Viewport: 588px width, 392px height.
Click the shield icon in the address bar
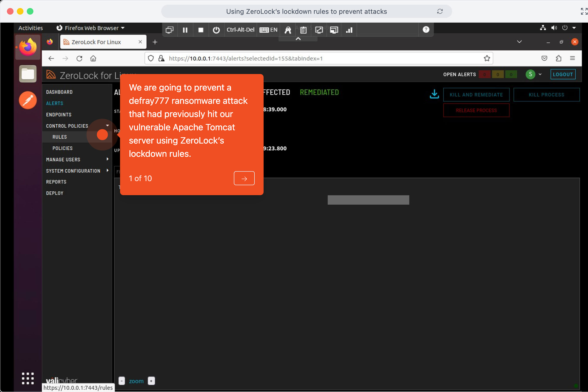[x=151, y=58]
